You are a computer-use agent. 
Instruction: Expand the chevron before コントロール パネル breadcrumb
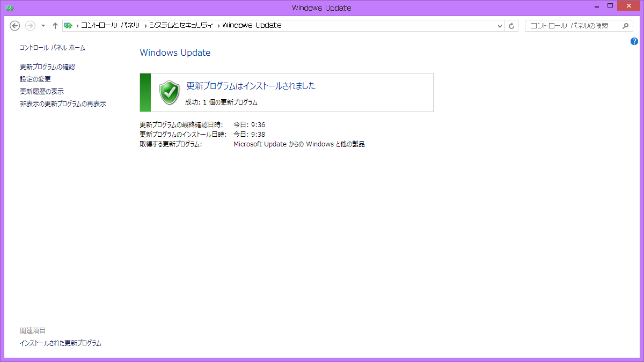77,26
